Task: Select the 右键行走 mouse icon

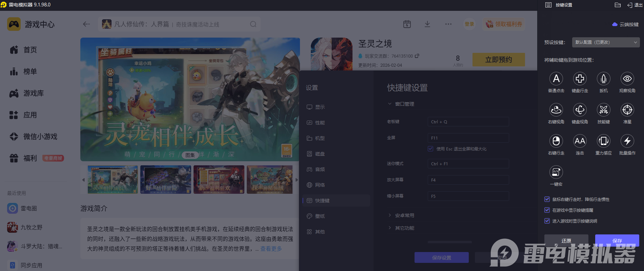Action: pyautogui.click(x=556, y=141)
